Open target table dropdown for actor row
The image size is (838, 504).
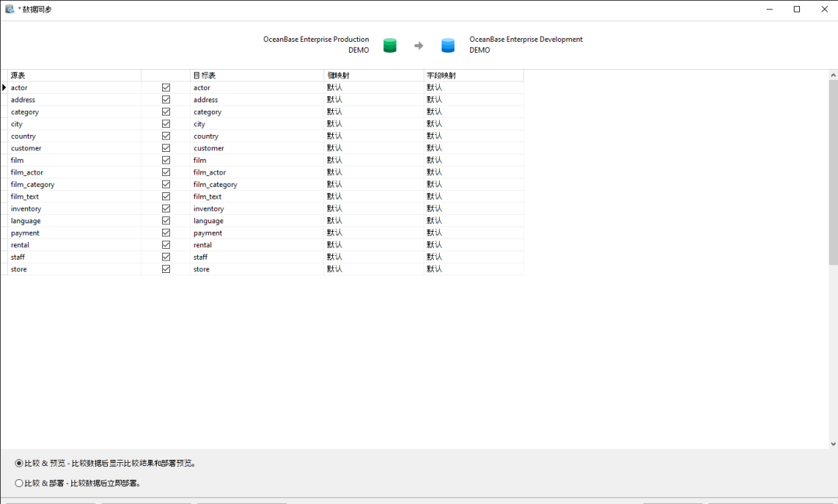tap(257, 88)
